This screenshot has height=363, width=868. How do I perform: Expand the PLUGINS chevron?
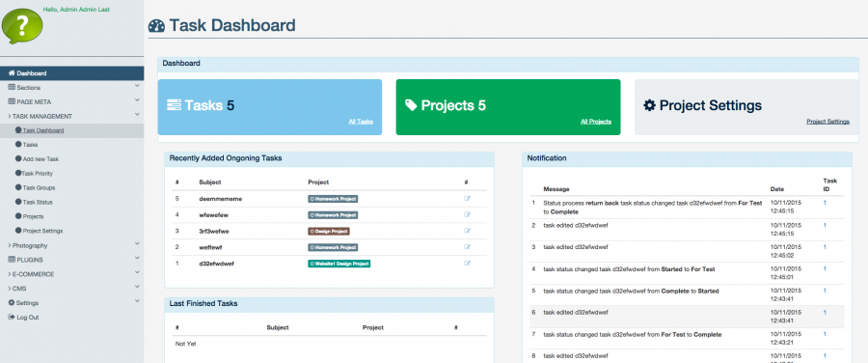tap(137, 259)
